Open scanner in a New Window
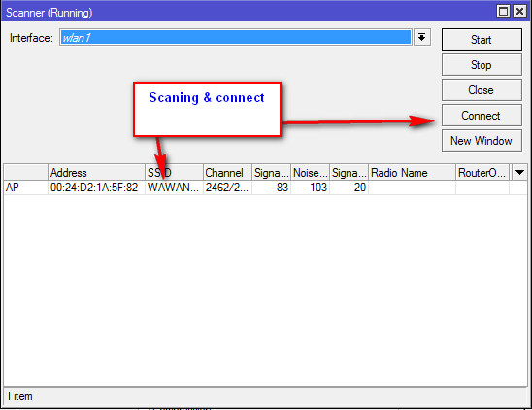The width and height of the screenshot is (532, 410). tap(482, 141)
